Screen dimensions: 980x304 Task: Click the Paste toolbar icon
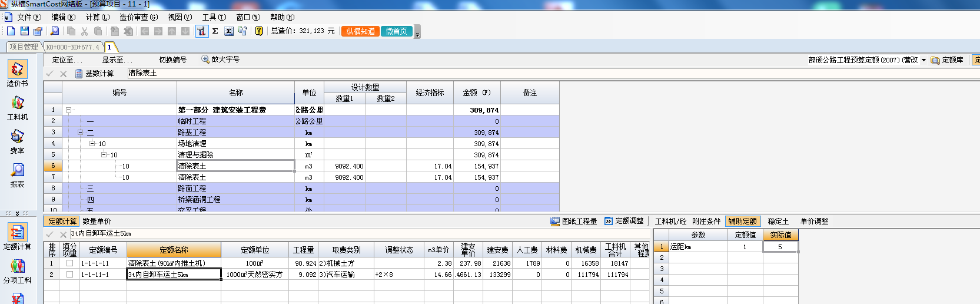[98, 31]
